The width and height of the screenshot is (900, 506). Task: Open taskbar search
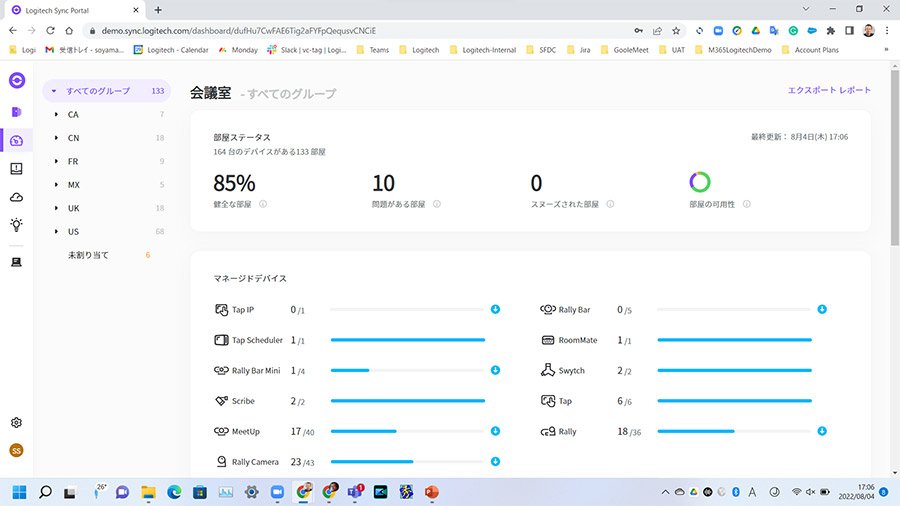click(45, 492)
